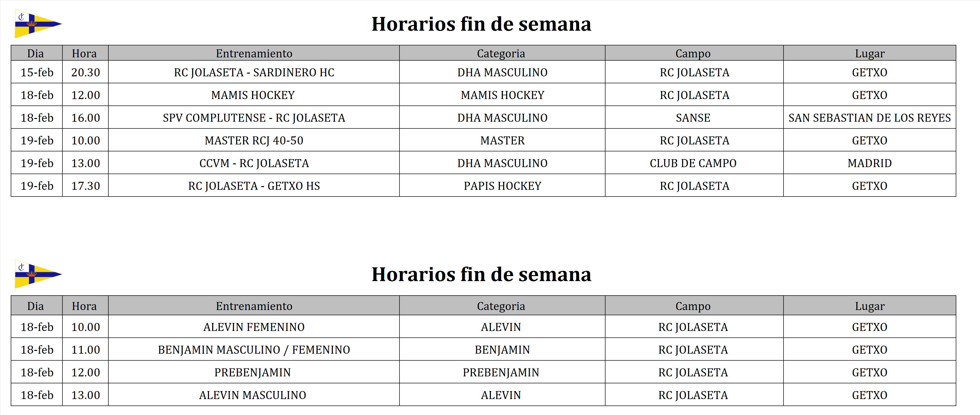
Task: Select the 'ALEVIN MASCULINO' training cell
Action: tap(252, 395)
